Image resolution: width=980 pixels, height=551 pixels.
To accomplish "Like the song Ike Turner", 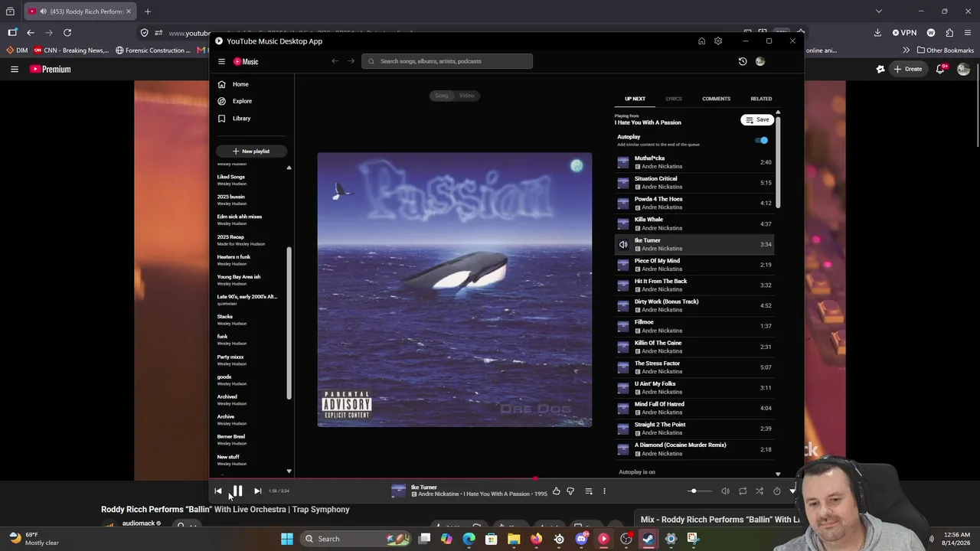I will [x=557, y=491].
